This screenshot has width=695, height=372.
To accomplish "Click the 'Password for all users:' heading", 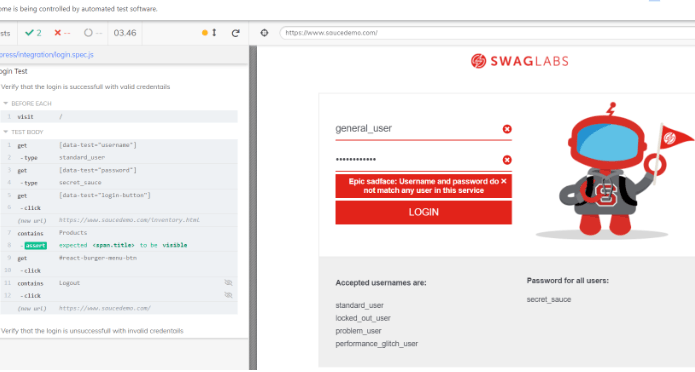I will pyautogui.click(x=568, y=281).
